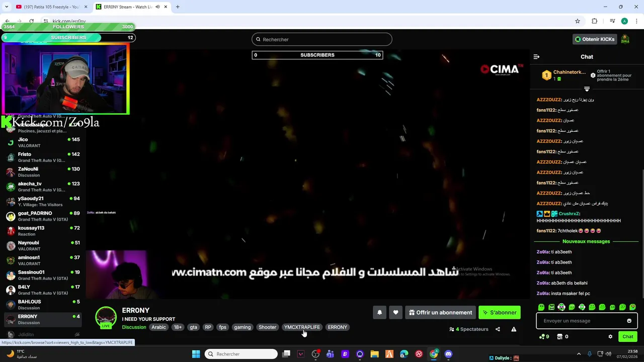Select the RP tag
This screenshot has width=644, height=362.
pos(208,327)
